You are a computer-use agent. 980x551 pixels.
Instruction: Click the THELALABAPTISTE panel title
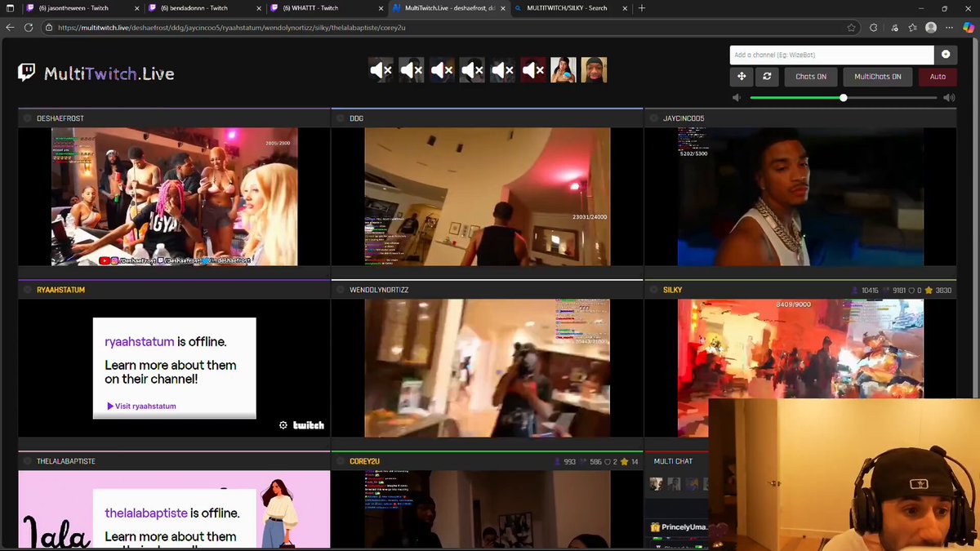point(66,461)
